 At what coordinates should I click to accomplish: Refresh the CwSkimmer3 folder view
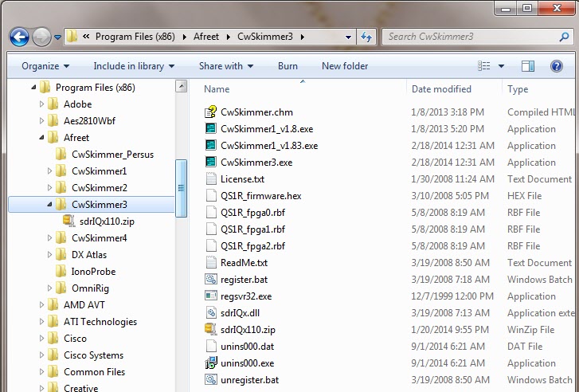click(366, 37)
